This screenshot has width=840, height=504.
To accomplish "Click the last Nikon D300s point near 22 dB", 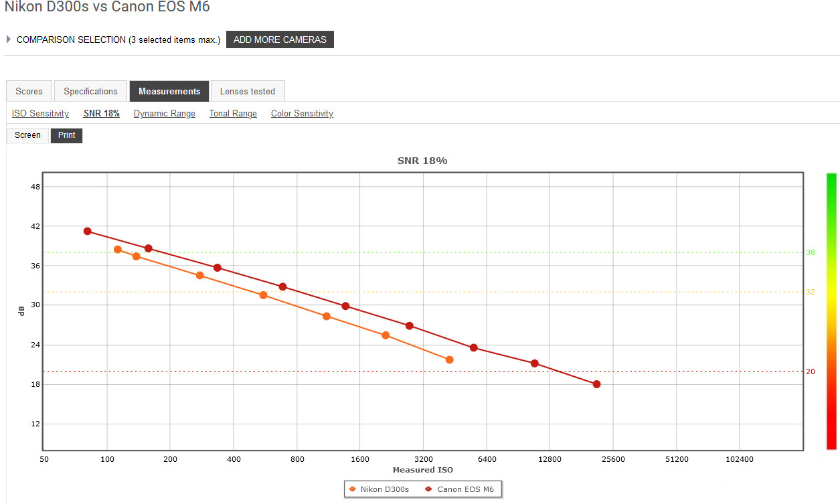I will point(450,360).
